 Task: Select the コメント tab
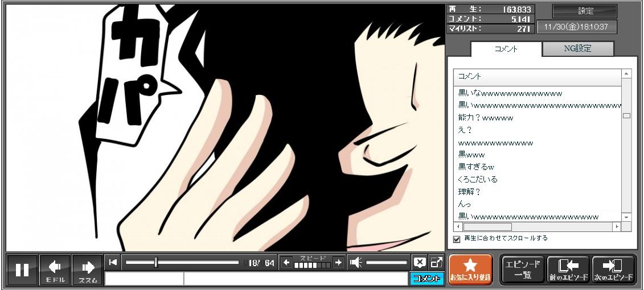click(506, 49)
